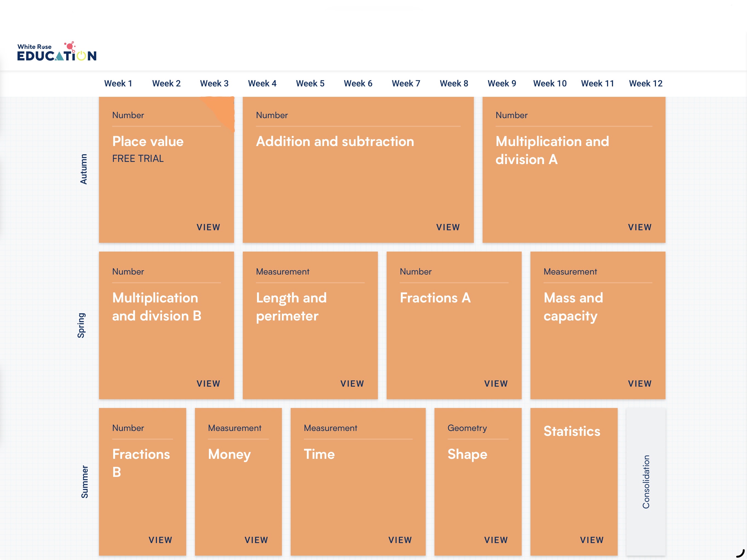Select the Spring term label
747x560 pixels.
81,325
